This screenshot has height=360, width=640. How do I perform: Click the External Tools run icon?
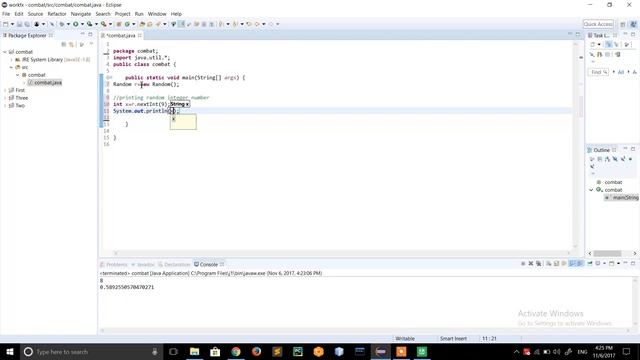point(104,24)
